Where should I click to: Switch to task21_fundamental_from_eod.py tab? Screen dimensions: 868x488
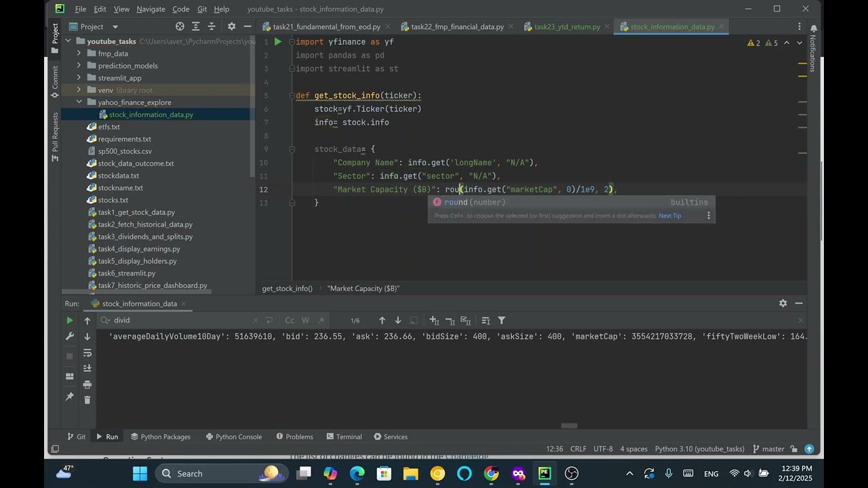click(x=326, y=26)
